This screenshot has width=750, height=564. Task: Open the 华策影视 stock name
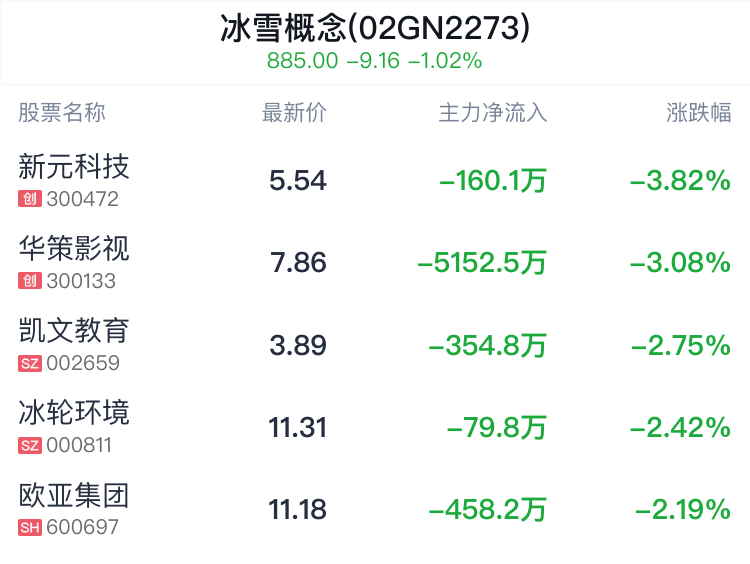pyautogui.click(x=74, y=248)
